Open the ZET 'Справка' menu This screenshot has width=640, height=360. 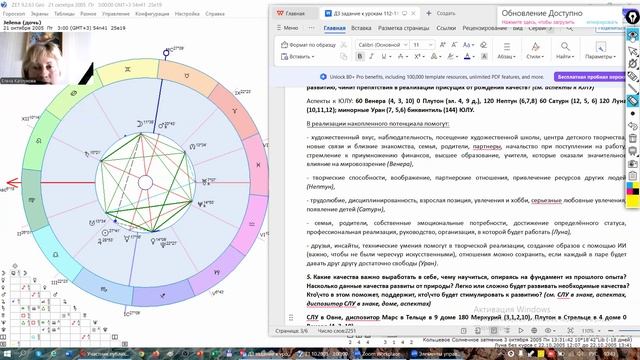coord(215,13)
